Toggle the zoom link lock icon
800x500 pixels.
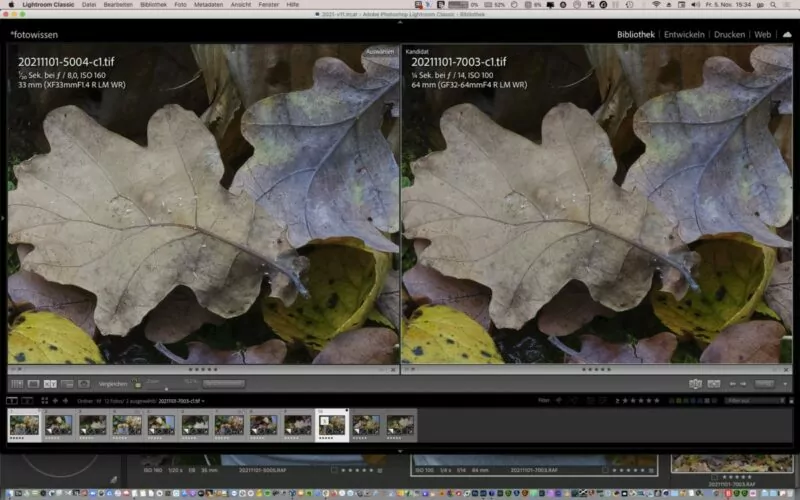[x=137, y=384]
